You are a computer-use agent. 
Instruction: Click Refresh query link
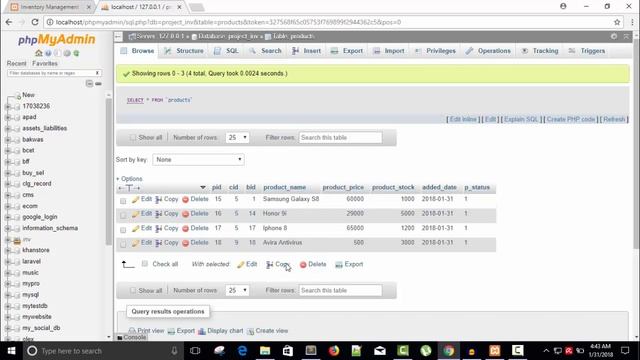[614, 119]
